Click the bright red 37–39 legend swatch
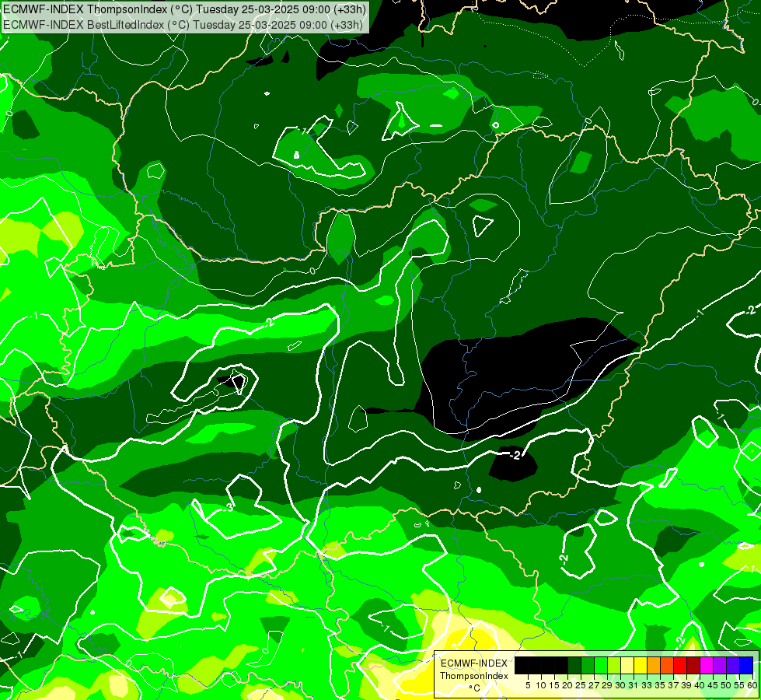The image size is (761, 700). coord(680,666)
